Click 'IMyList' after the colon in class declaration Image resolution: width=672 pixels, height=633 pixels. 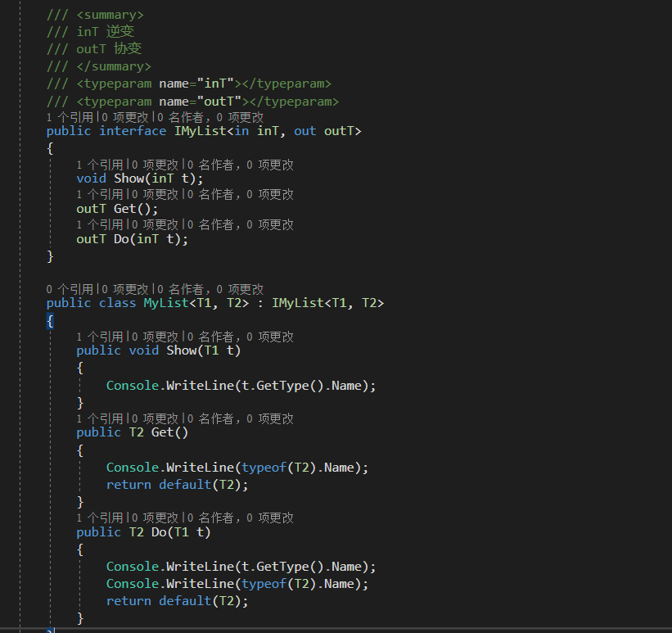298,303
